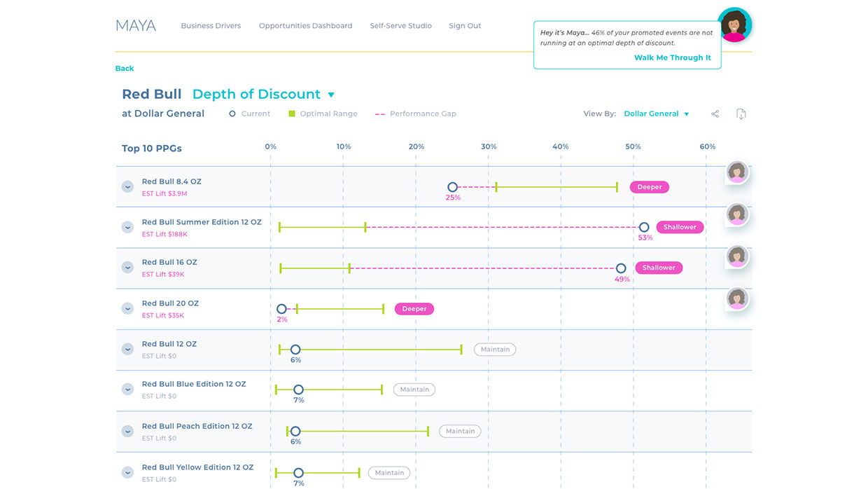Click the Back link

(x=125, y=68)
